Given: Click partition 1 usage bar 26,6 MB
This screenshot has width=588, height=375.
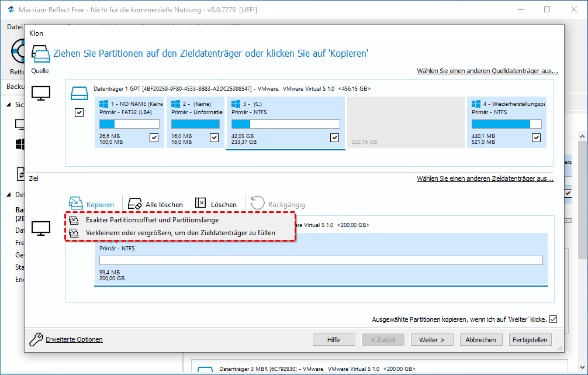Looking at the screenshot, I should (x=129, y=124).
